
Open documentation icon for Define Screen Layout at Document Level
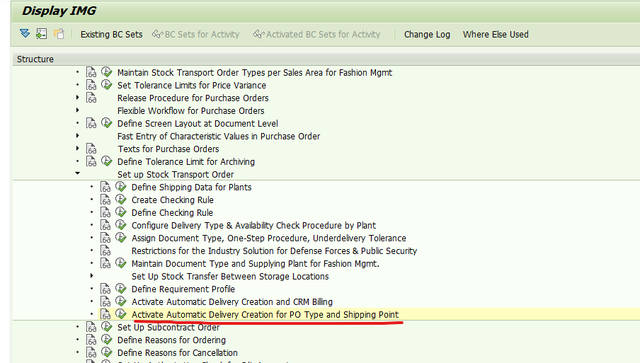click(91, 123)
